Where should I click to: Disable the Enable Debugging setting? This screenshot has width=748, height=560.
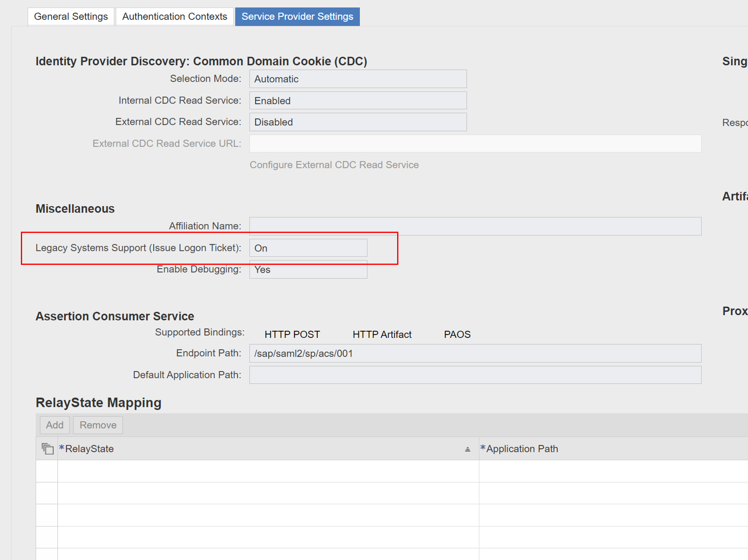(308, 269)
